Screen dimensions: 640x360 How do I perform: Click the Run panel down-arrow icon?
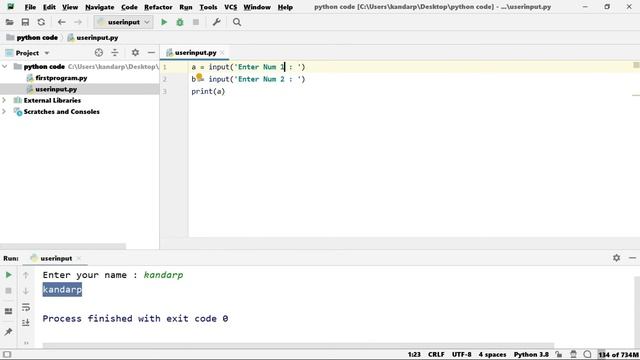point(26,291)
